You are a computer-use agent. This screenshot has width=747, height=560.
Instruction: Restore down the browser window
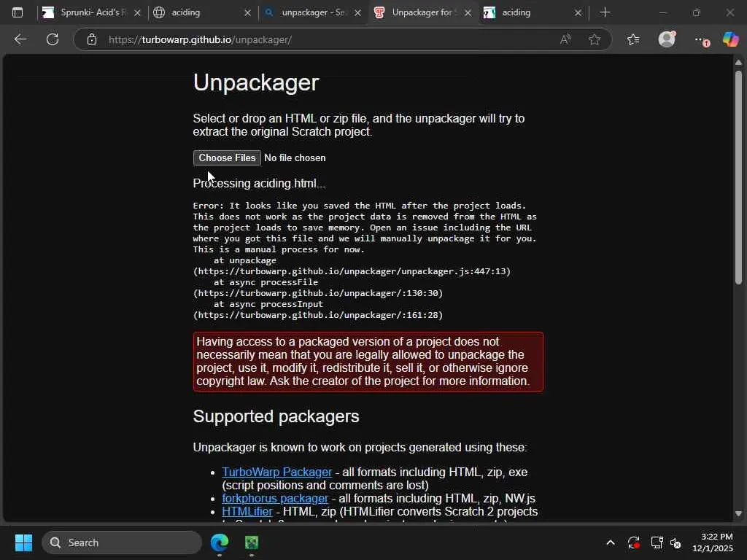697,12
